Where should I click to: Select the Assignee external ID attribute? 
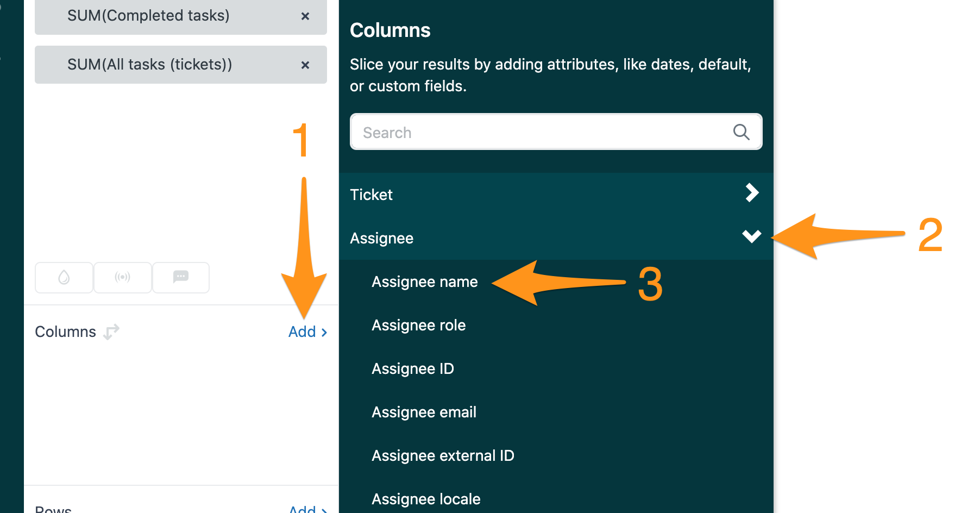443,455
